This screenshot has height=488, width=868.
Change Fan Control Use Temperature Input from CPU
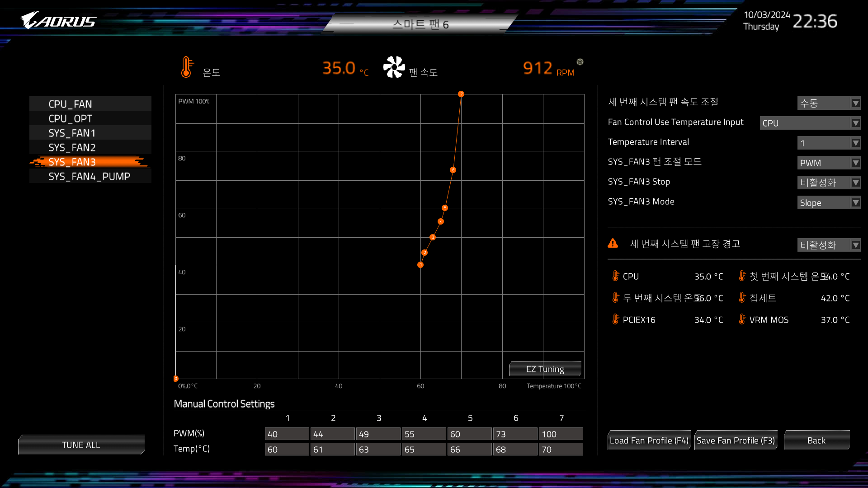[810, 122]
